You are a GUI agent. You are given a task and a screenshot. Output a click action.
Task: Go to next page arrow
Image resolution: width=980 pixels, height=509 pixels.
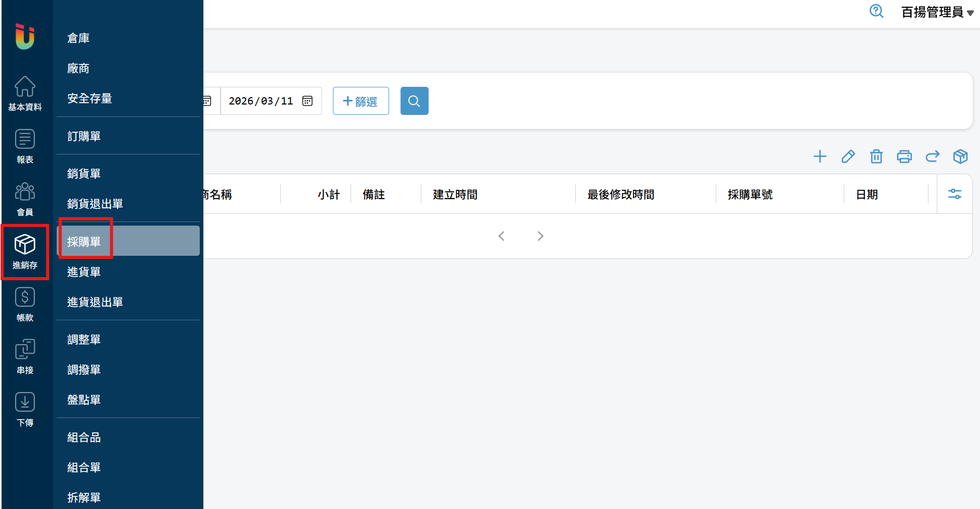coord(540,236)
